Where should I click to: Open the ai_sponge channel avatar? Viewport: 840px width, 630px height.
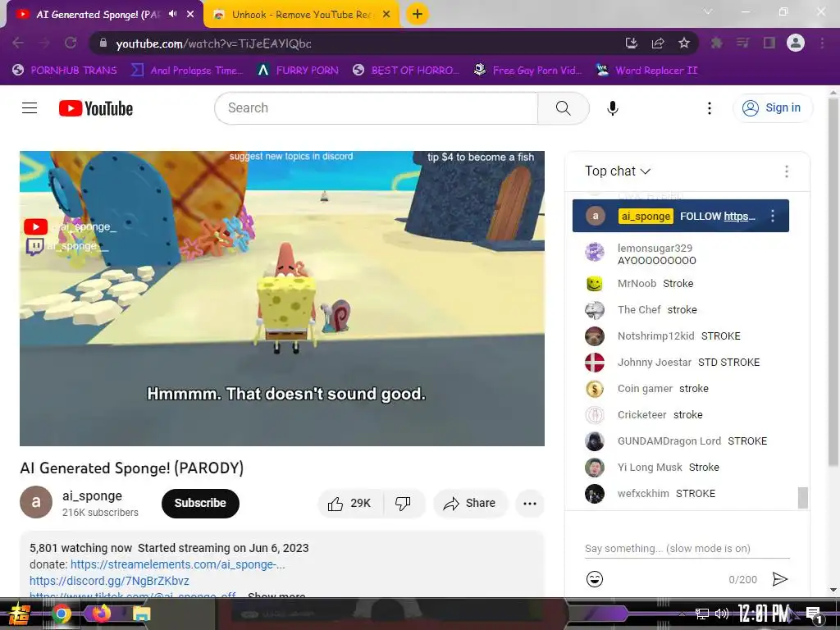[x=36, y=503]
